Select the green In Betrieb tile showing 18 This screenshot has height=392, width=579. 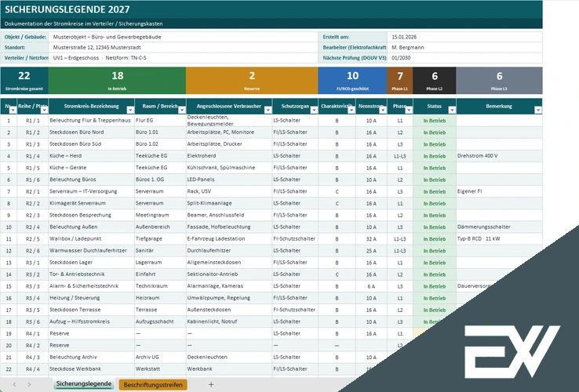click(117, 81)
